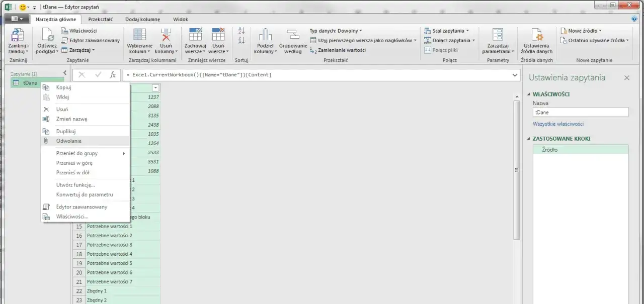Choose Edytor zaawansowany from the context menu
Image resolution: width=644 pixels, height=304 pixels.
tap(85, 207)
